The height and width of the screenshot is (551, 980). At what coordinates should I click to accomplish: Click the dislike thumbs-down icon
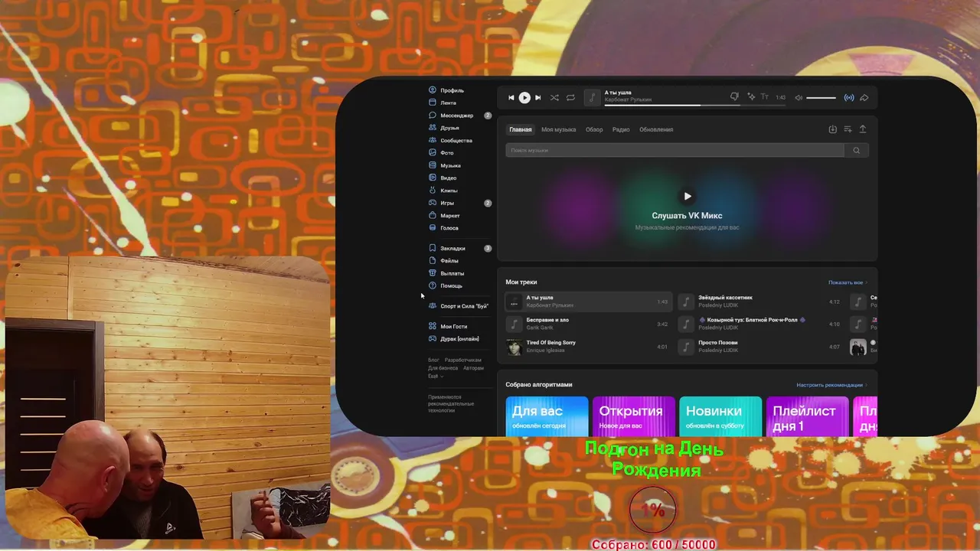pos(734,97)
